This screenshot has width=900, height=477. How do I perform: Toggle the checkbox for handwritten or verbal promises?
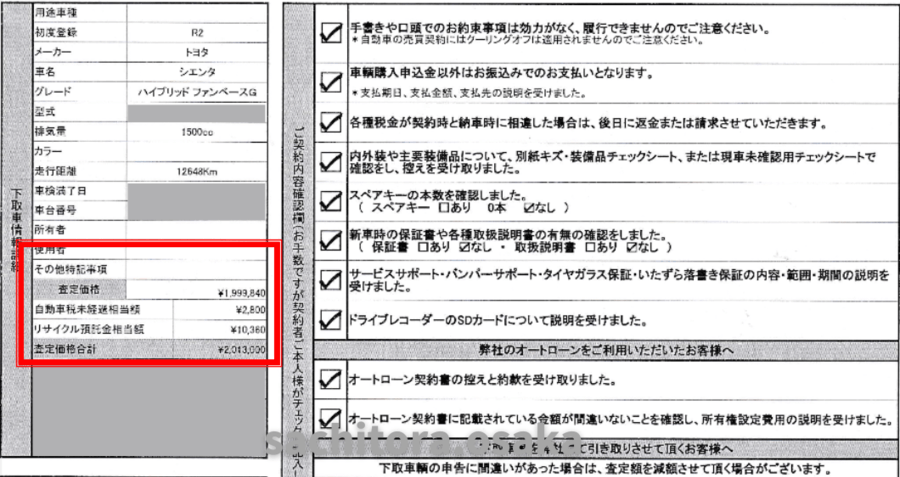click(x=328, y=33)
